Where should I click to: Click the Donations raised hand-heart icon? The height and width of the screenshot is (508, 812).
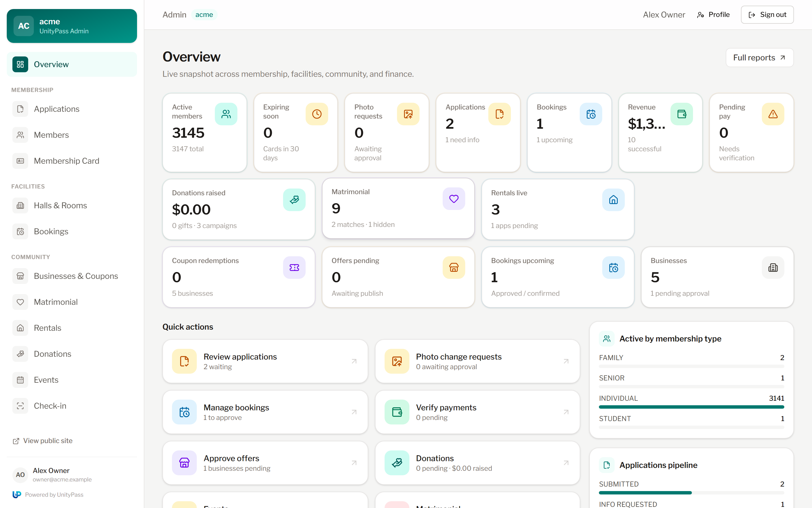(294, 200)
